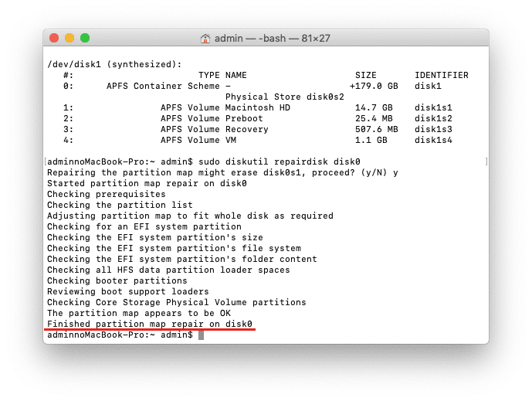Click the 'sudo diskutil repairdisk disk0' command
This screenshot has width=532, height=401.
280,161
